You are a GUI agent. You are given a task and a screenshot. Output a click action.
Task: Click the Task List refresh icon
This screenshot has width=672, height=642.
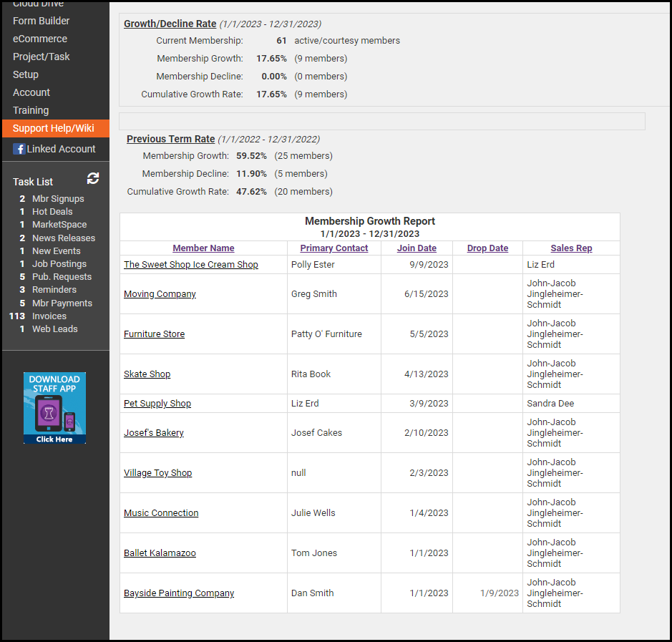click(x=93, y=179)
